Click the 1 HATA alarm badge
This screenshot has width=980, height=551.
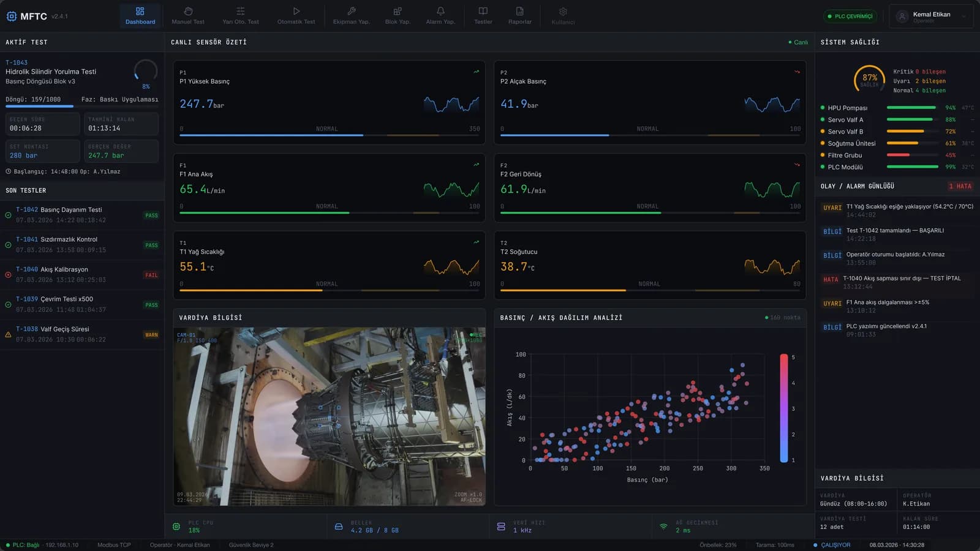coord(960,186)
